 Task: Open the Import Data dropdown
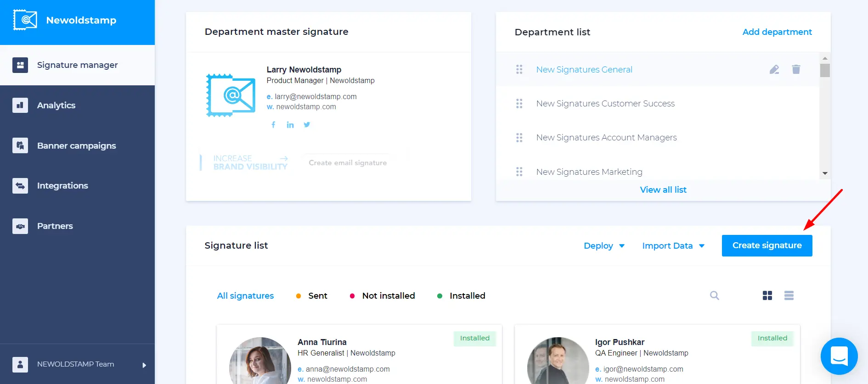(x=673, y=246)
